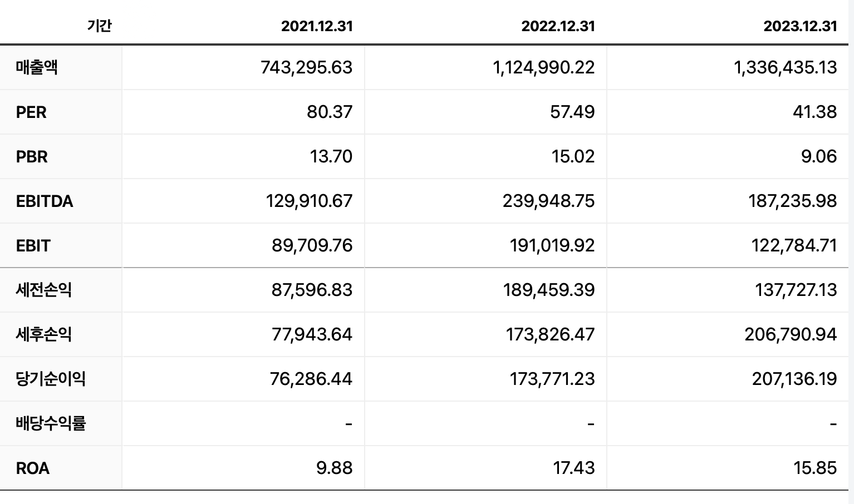Screen dimensions: 854x504
Task: Click the 배당수익률 row label
Action: [51, 423]
